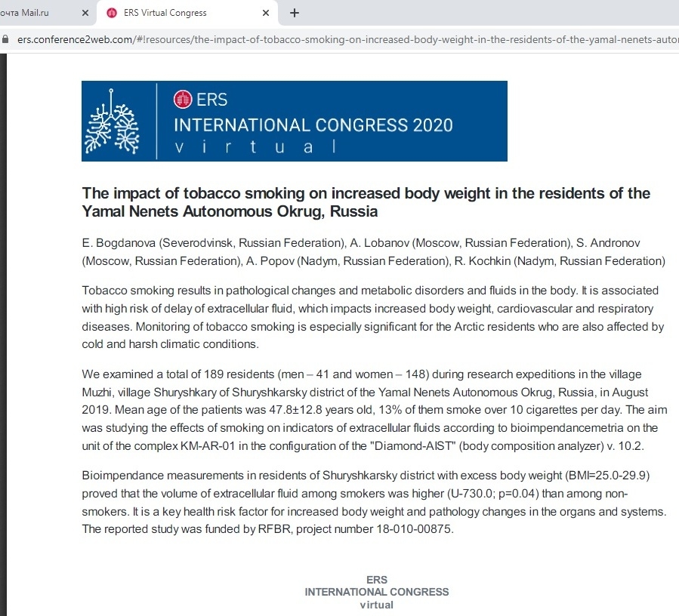Click the lungs logo in banner
The width and height of the screenshot is (679, 616).
pyautogui.click(x=112, y=122)
